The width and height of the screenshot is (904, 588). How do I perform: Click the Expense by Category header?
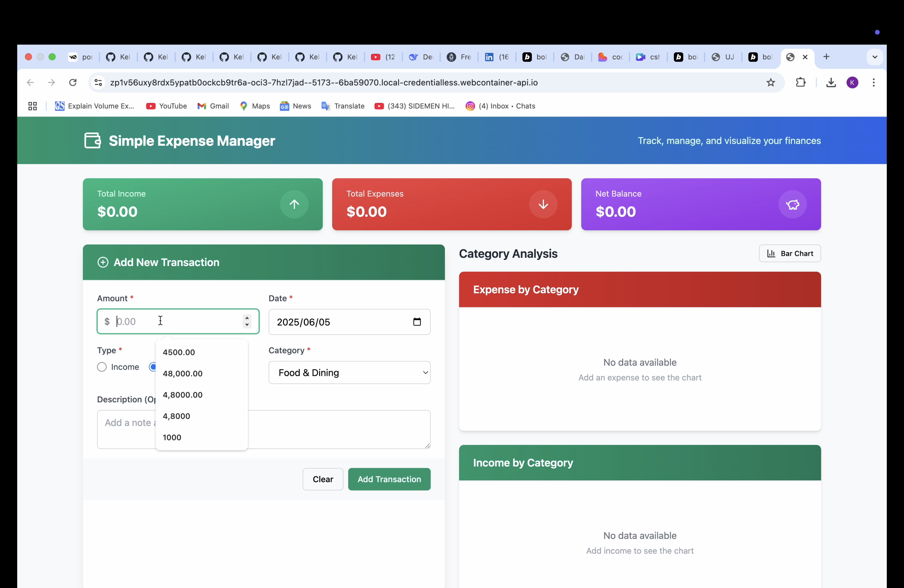click(640, 289)
